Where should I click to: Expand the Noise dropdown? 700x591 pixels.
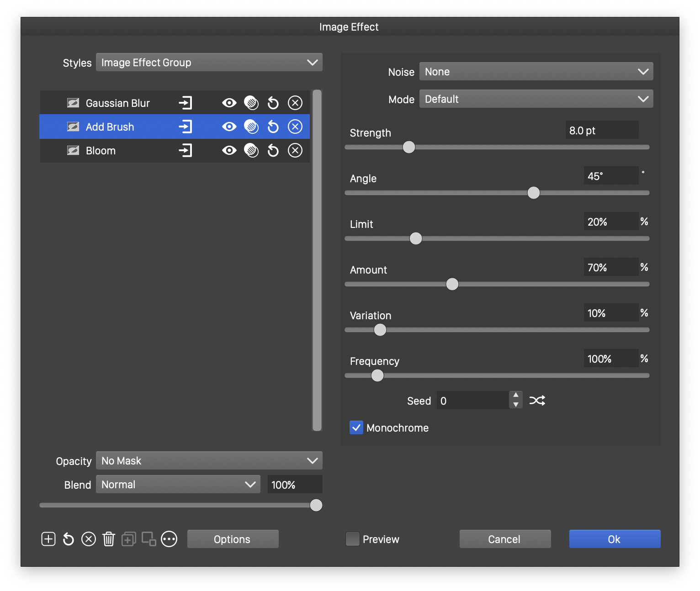(536, 72)
